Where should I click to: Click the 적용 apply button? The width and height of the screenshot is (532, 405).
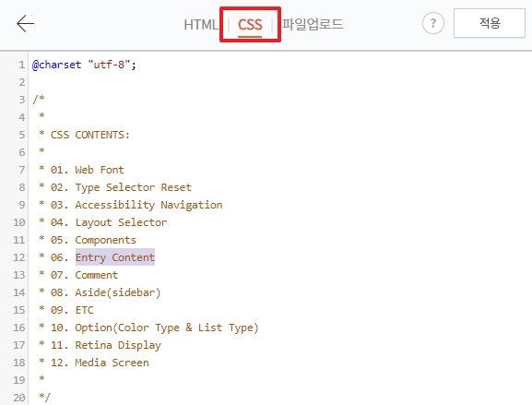490,23
